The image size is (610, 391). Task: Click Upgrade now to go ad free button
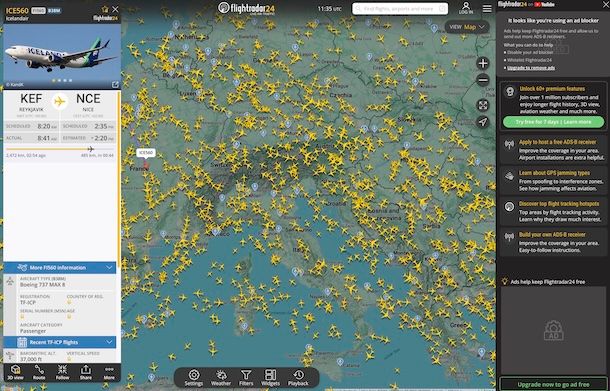[x=553, y=384]
